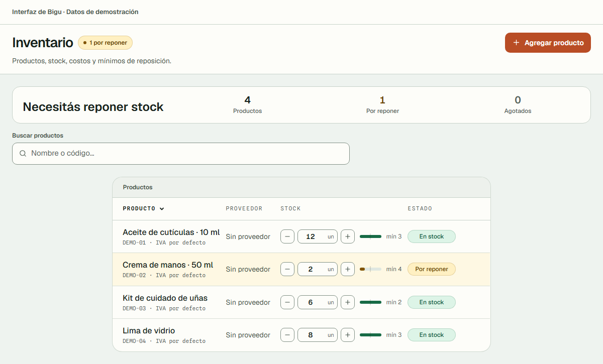
Task: Click the mín 3 label for Aceite de cutículas
Action: click(394, 236)
